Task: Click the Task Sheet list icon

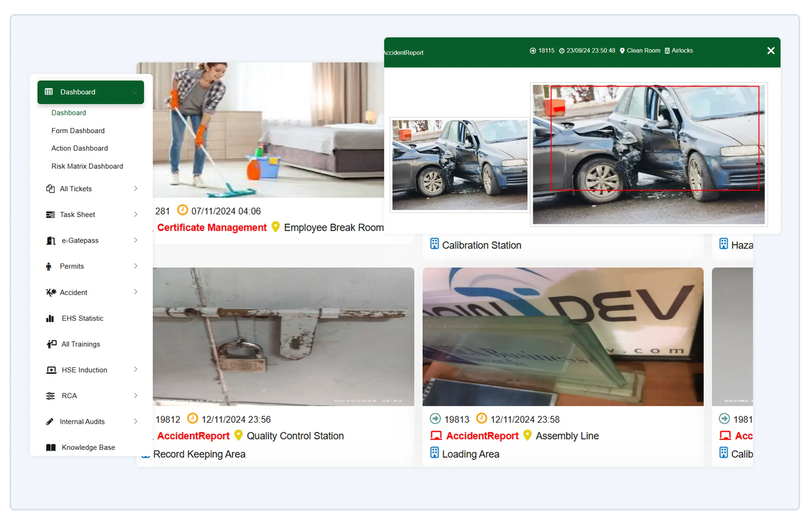Action: [x=50, y=215]
